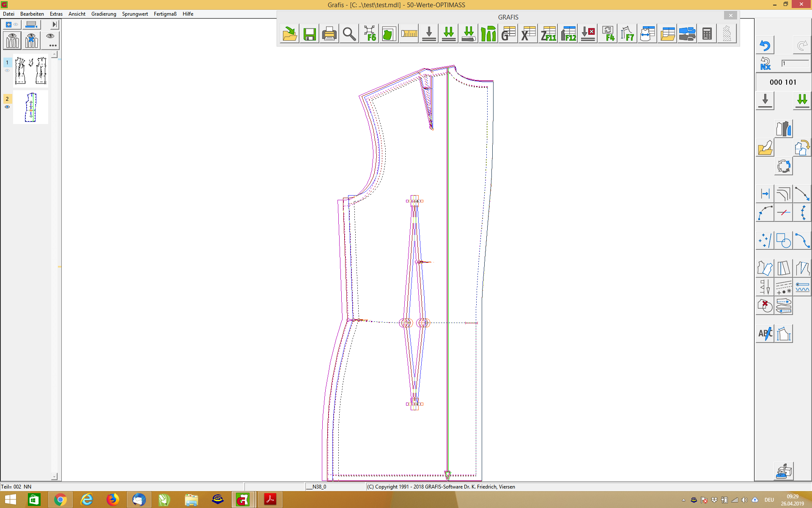The height and width of the screenshot is (508, 812).
Task: Expand eye options with three dots
Action: (51, 41)
